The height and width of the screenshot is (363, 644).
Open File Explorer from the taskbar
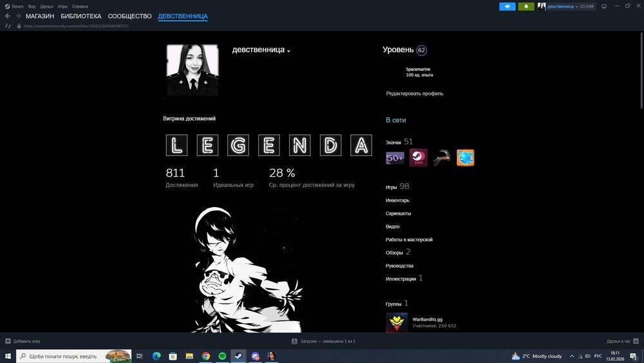coord(189,356)
